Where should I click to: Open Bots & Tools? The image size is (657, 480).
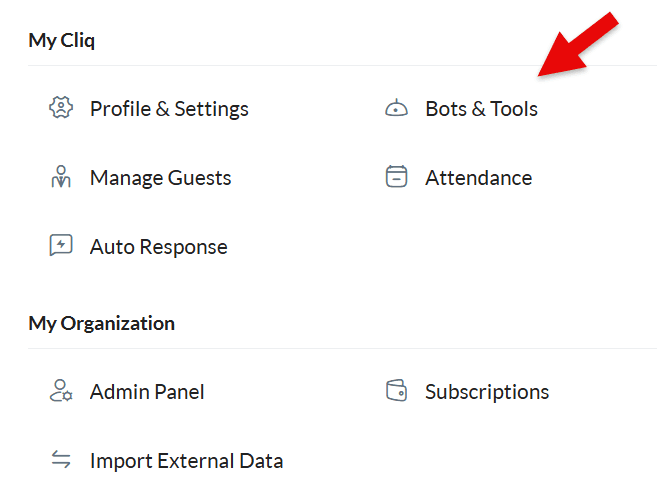click(x=481, y=109)
